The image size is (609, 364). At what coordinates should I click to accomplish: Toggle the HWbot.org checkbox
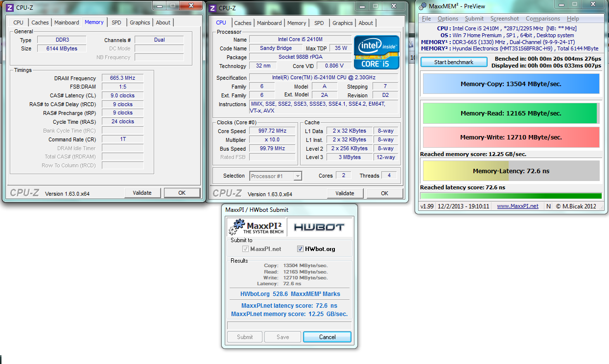click(x=301, y=249)
